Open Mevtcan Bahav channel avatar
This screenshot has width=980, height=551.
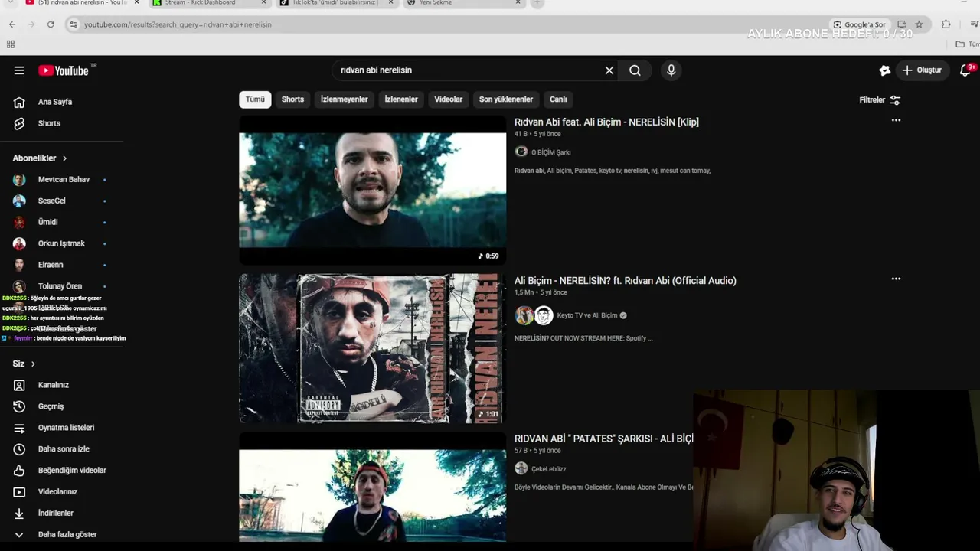pyautogui.click(x=19, y=180)
